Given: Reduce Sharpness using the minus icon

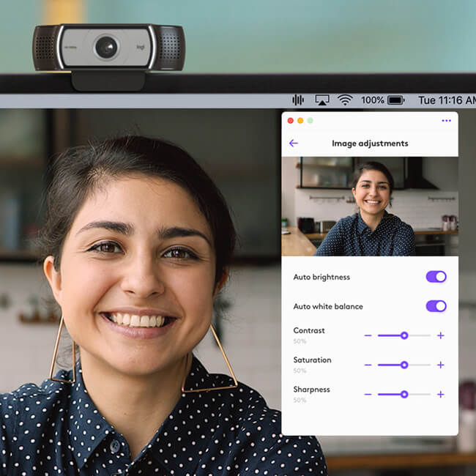Looking at the screenshot, I should (368, 394).
